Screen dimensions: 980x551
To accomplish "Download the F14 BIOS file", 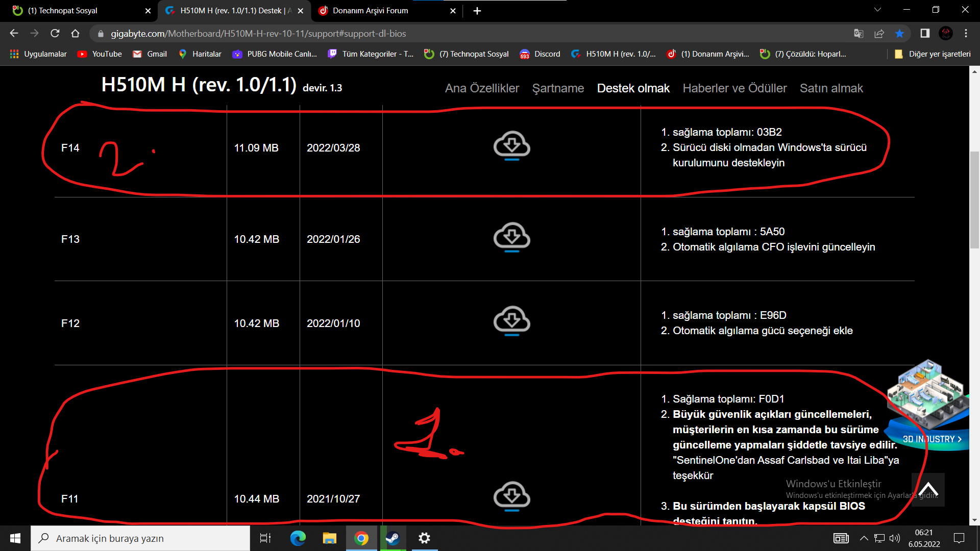I will pos(511,146).
